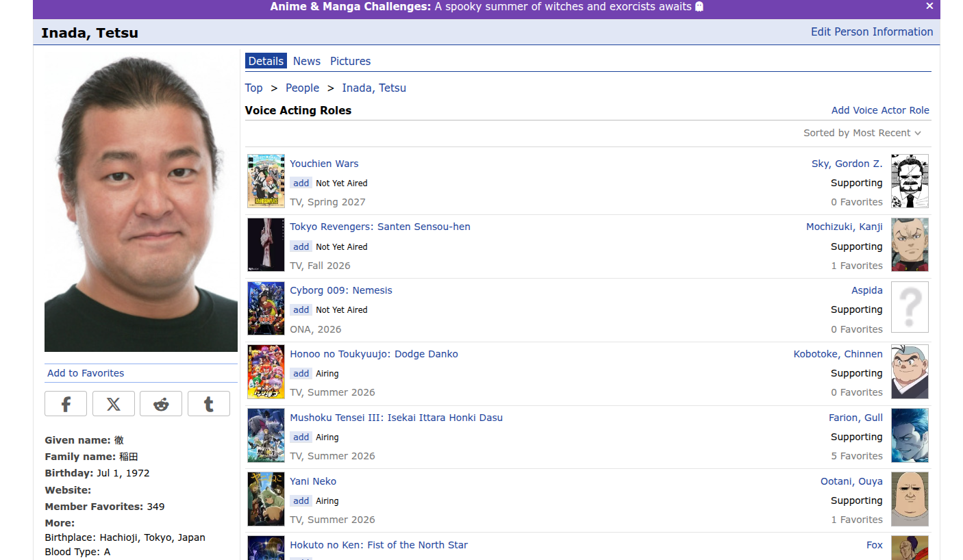Open the Youchien Wars poster thumbnail

pos(266,181)
